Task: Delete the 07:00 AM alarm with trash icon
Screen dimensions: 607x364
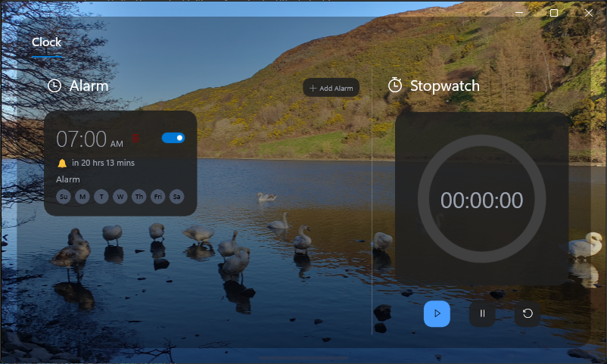Action: point(135,138)
